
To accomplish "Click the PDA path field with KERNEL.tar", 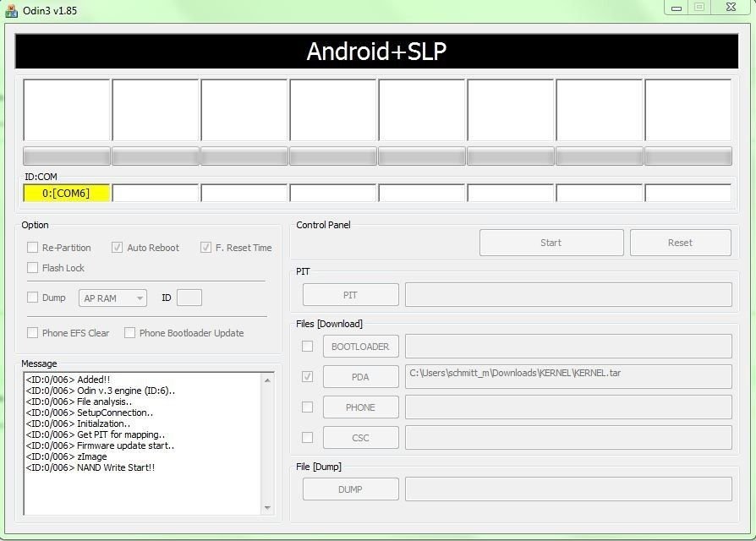I will tap(568, 377).
